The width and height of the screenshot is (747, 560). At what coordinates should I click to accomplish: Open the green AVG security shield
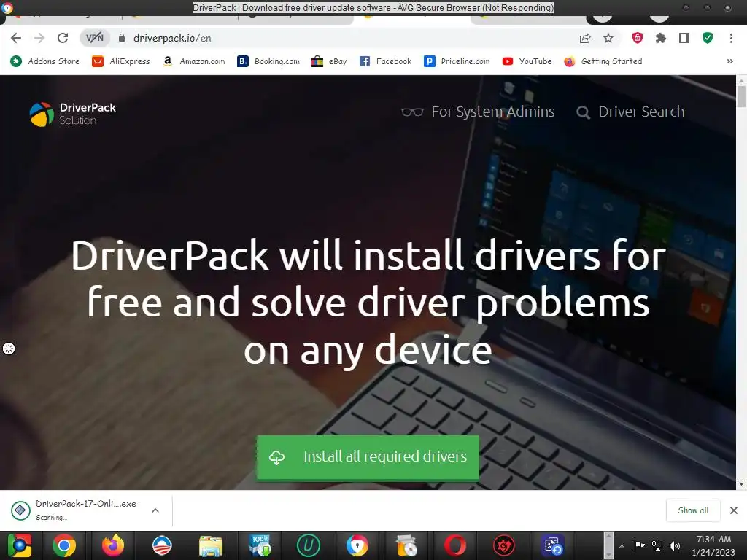[x=708, y=38]
